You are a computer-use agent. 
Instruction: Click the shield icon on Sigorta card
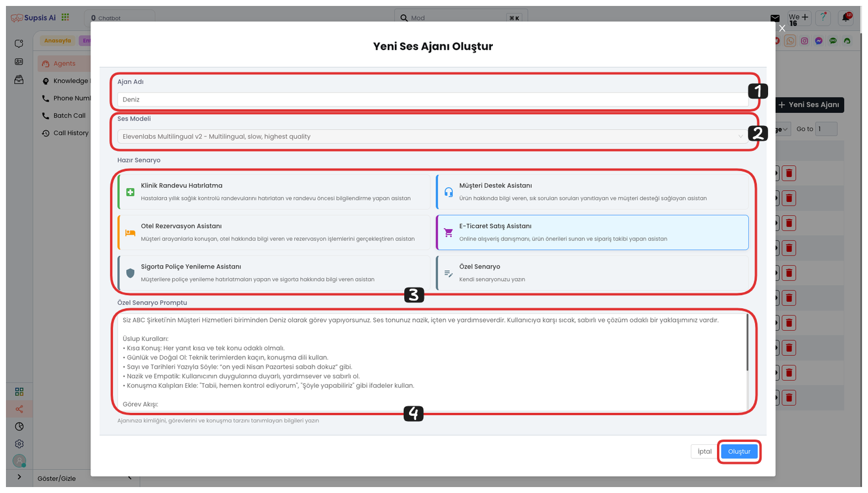point(130,273)
